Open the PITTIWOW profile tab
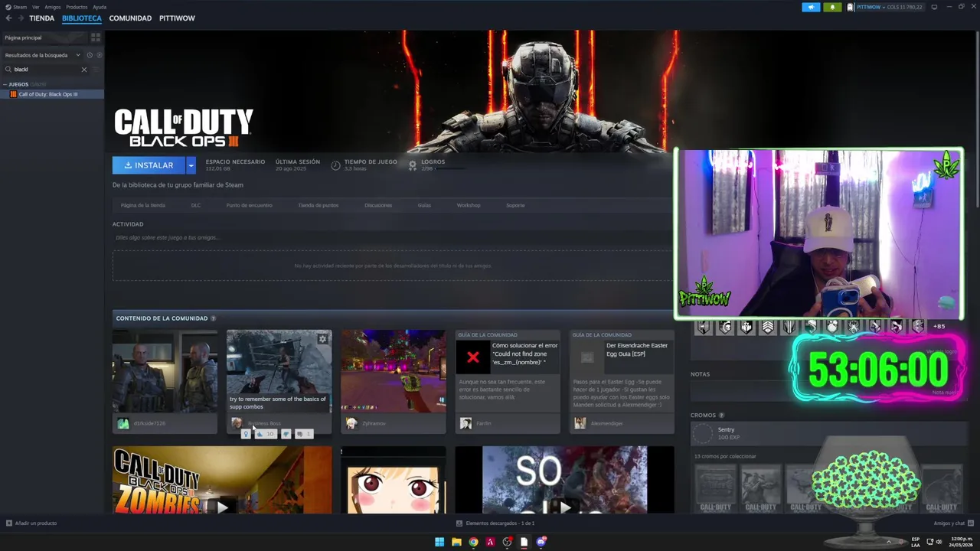 point(177,18)
